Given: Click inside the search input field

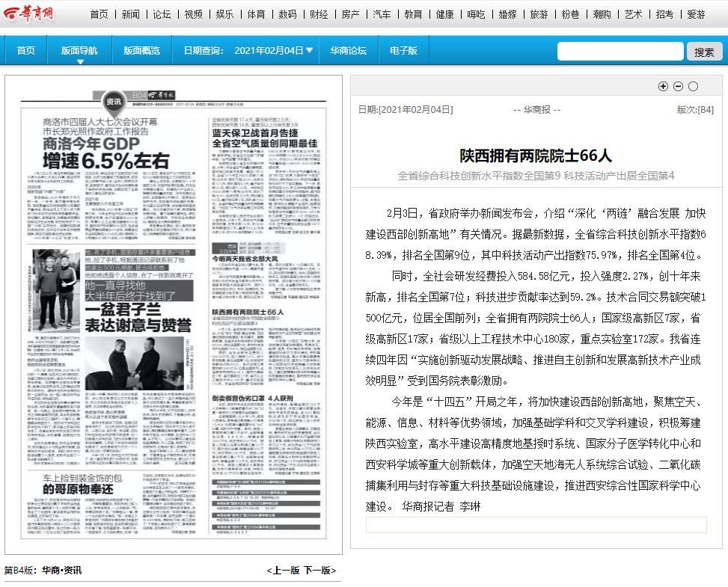Looking at the screenshot, I should pyautogui.click(x=620, y=51).
